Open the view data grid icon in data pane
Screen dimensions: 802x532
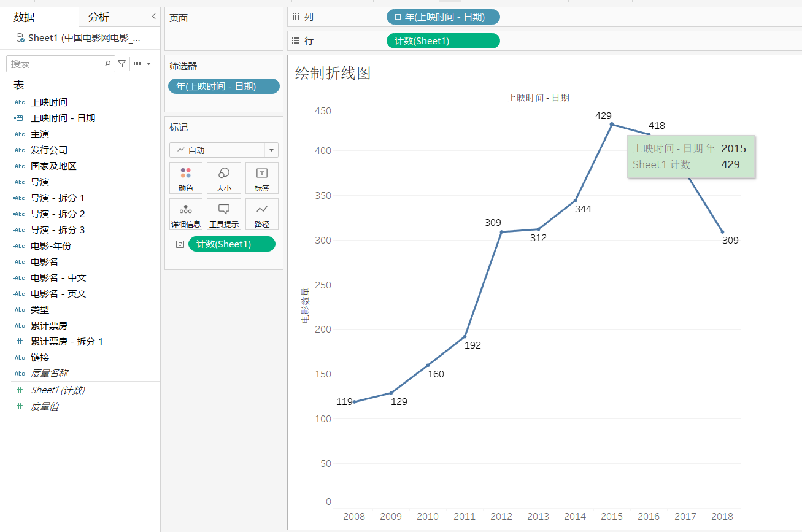tap(138, 63)
